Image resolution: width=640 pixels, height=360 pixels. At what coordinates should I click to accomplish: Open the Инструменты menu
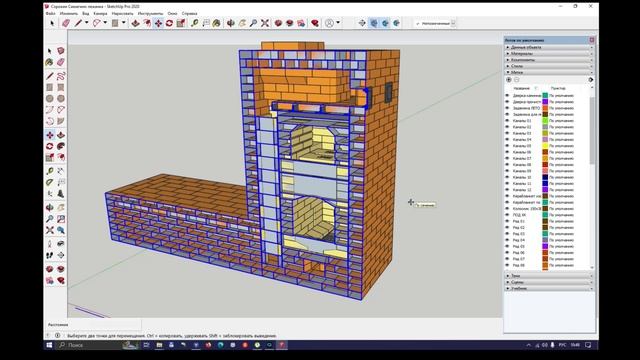click(150, 13)
